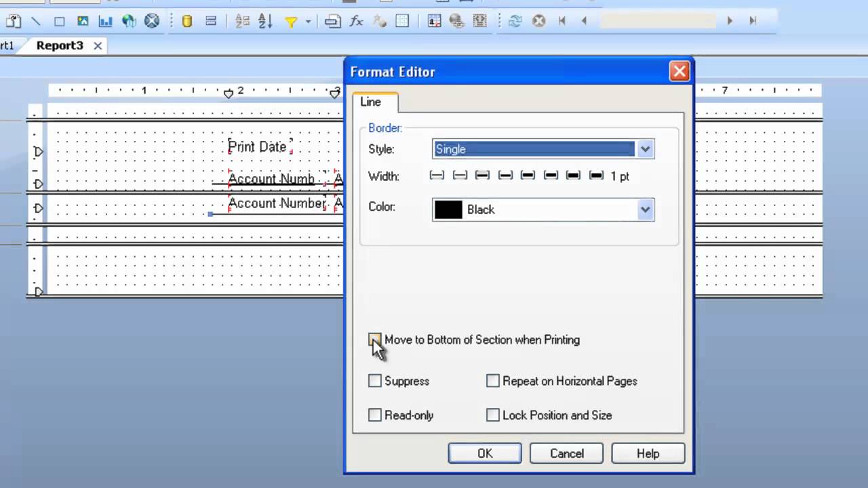Click the blue handle of the selected line

pyautogui.click(x=210, y=214)
